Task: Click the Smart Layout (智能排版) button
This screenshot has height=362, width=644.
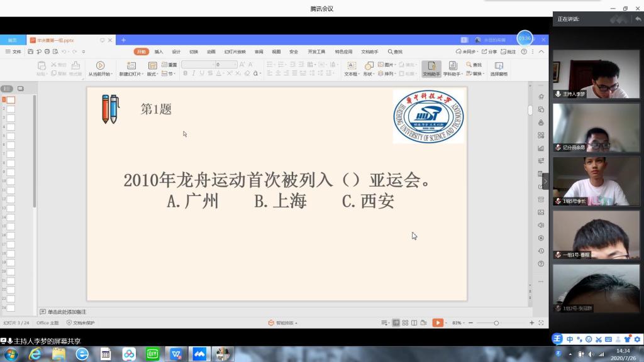Action: (282, 323)
